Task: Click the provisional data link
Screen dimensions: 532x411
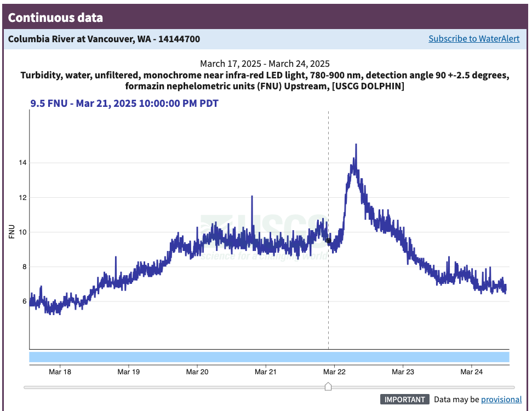Action: 501,399
